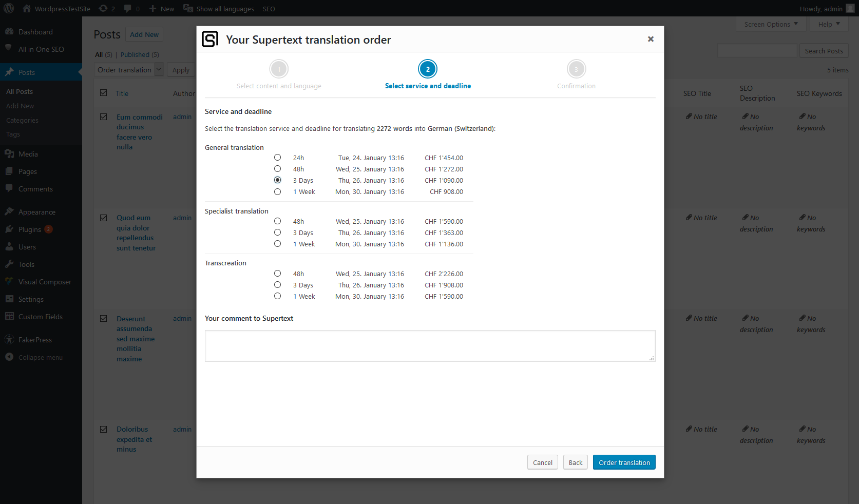859x504 pixels.
Task: Uncheck the Deserunt assumenda post checkbox
Action: click(104, 319)
